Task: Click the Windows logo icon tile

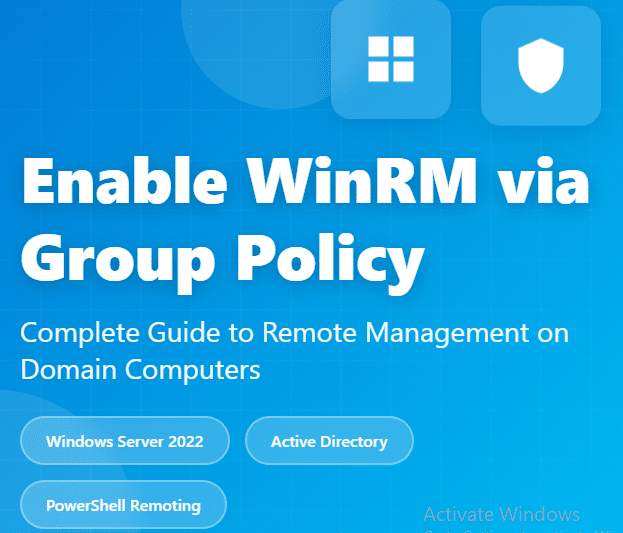Action: 391,59
